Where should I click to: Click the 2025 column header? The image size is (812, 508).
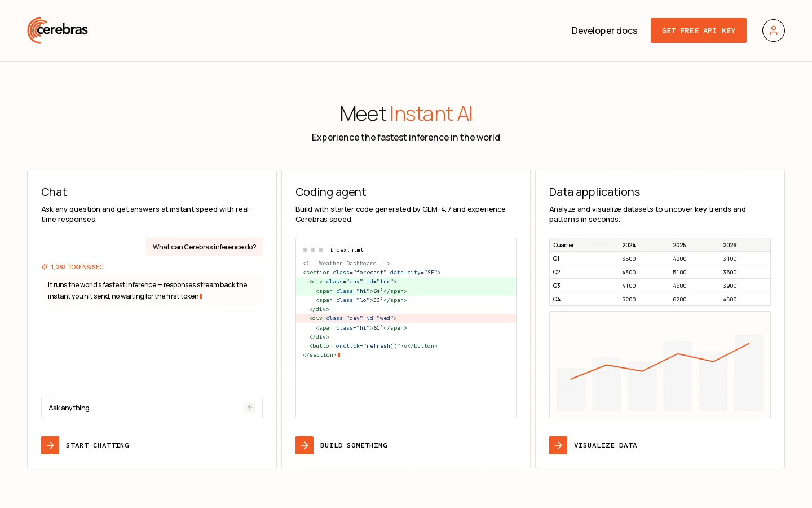coord(679,245)
